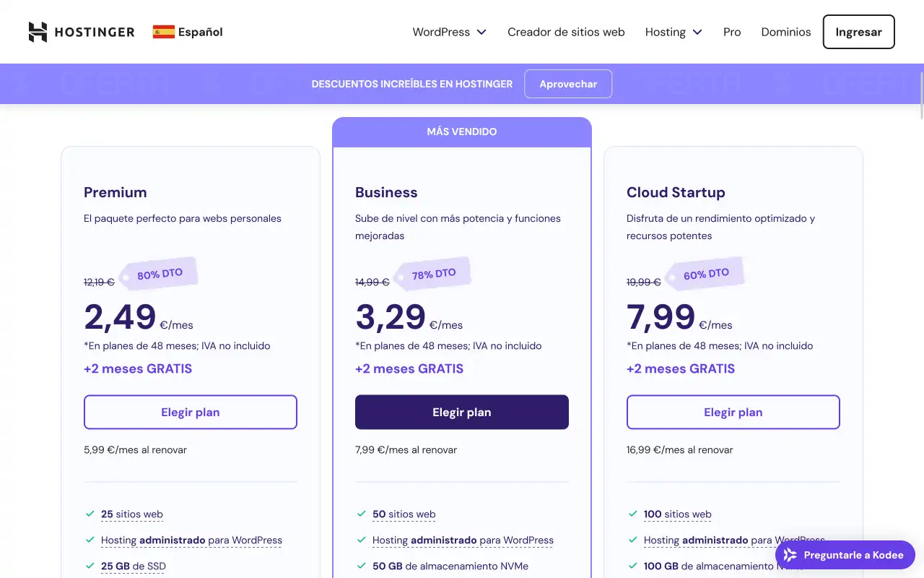Click the Cloud Startup '100 sitios web' feature
This screenshot has width=924, height=578.
pos(678,514)
